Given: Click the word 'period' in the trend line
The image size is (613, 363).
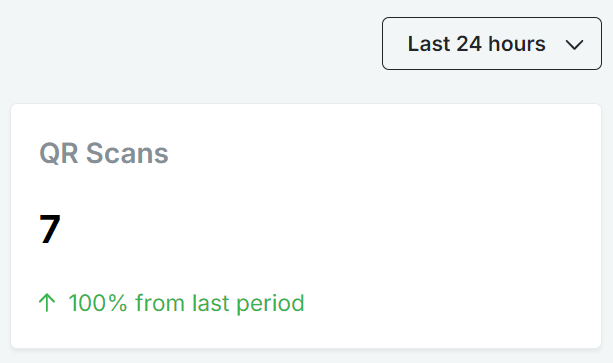Looking at the screenshot, I should pos(271,304).
